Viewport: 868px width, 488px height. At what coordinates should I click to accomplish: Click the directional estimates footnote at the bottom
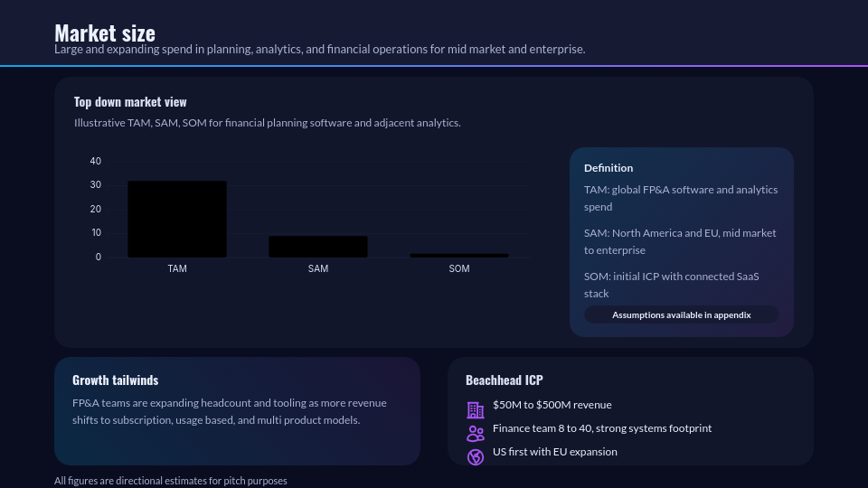click(x=170, y=481)
